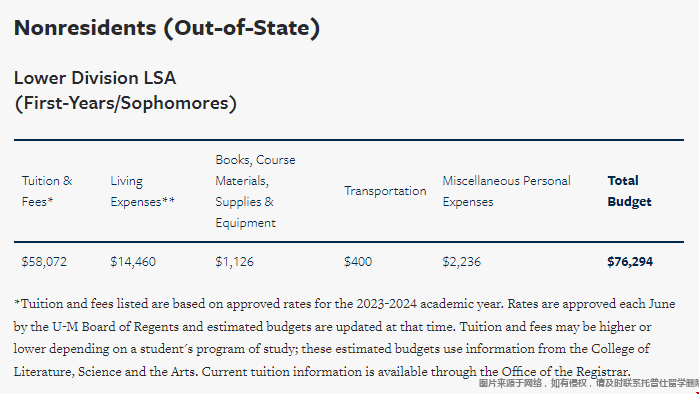Click the Nonresidents (Out-of-State) heading
699x394 pixels.
167,28
